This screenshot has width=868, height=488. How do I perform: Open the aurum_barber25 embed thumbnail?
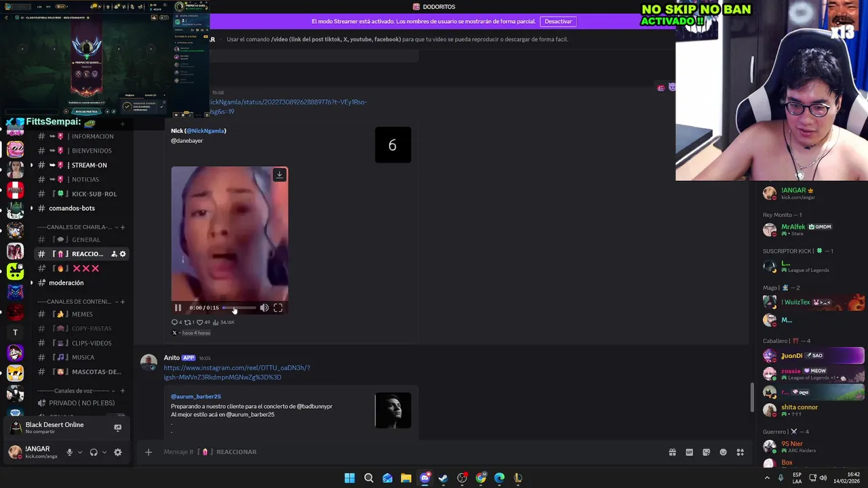click(x=393, y=410)
